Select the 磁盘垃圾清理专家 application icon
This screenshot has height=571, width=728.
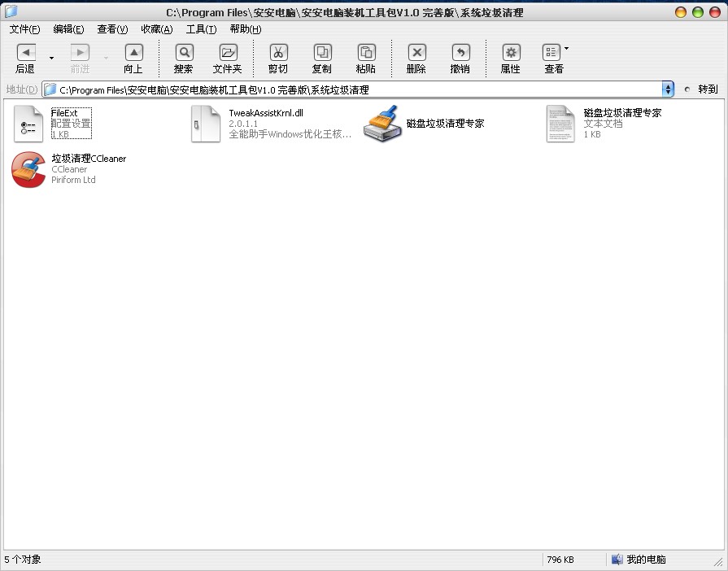[x=382, y=124]
